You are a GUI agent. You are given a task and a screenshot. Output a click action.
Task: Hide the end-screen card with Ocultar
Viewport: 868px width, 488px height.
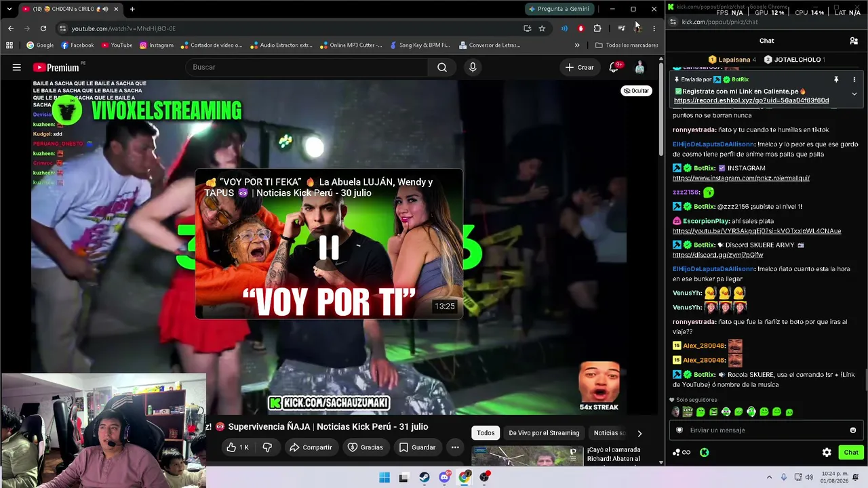click(x=637, y=91)
